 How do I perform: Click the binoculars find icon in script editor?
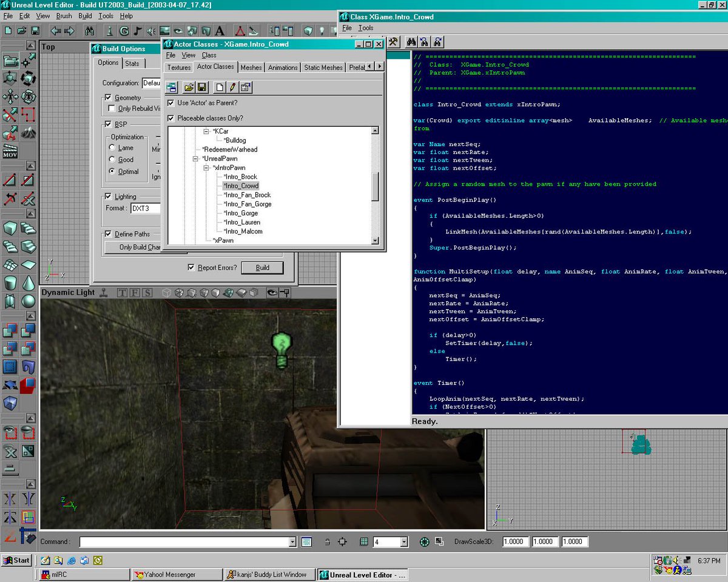coord(411,42)
